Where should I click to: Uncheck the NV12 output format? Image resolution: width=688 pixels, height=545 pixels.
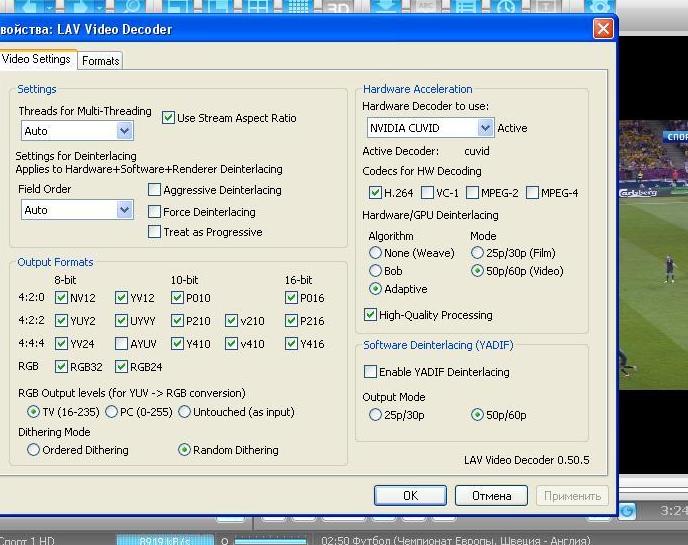click(62, 297)
